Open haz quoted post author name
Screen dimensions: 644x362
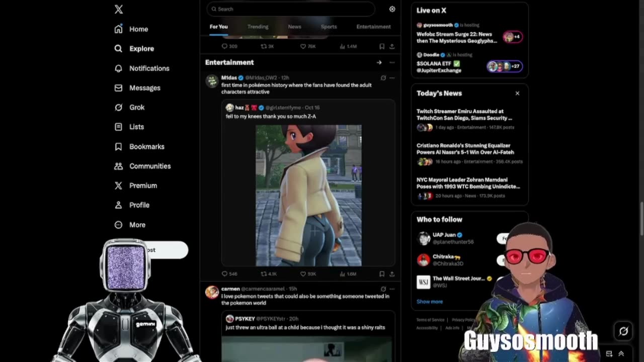click(239, 108)
